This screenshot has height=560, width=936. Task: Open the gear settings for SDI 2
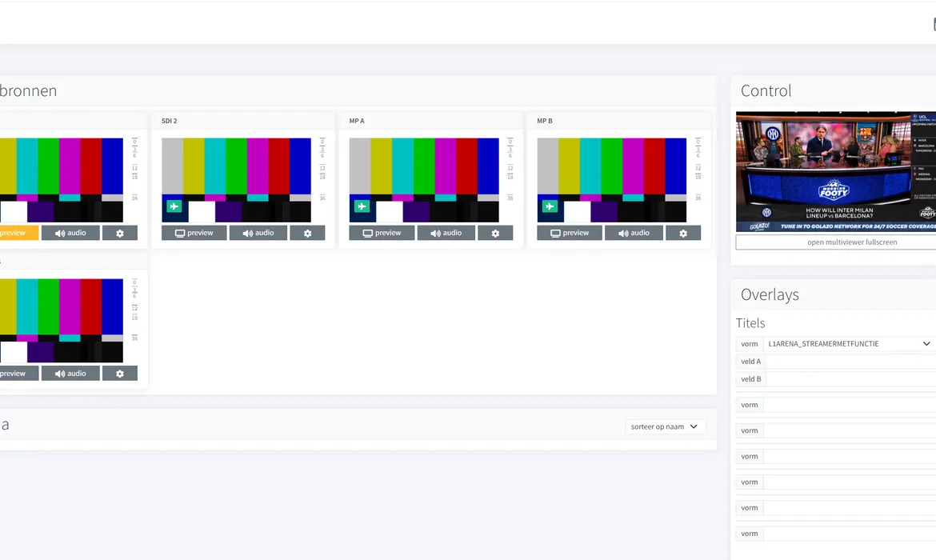point(307,233)
